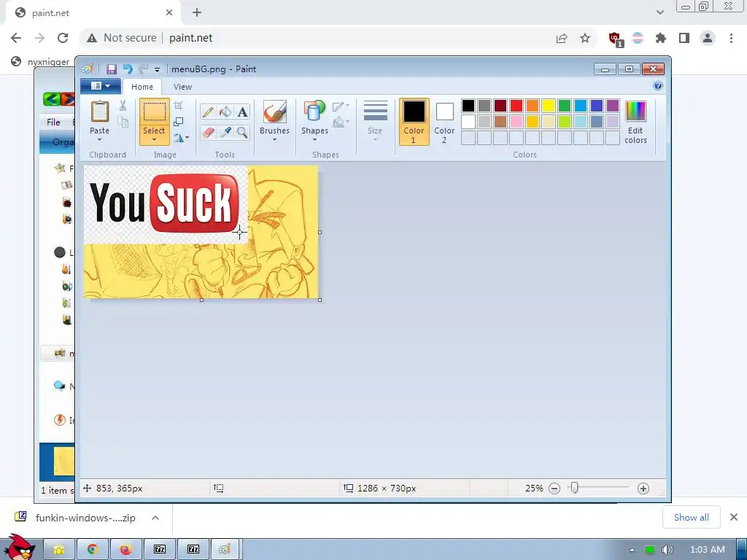The width and height of the screenshot is (747, 560).
Task: Bookmark this page with star icon
Action: 585,38
